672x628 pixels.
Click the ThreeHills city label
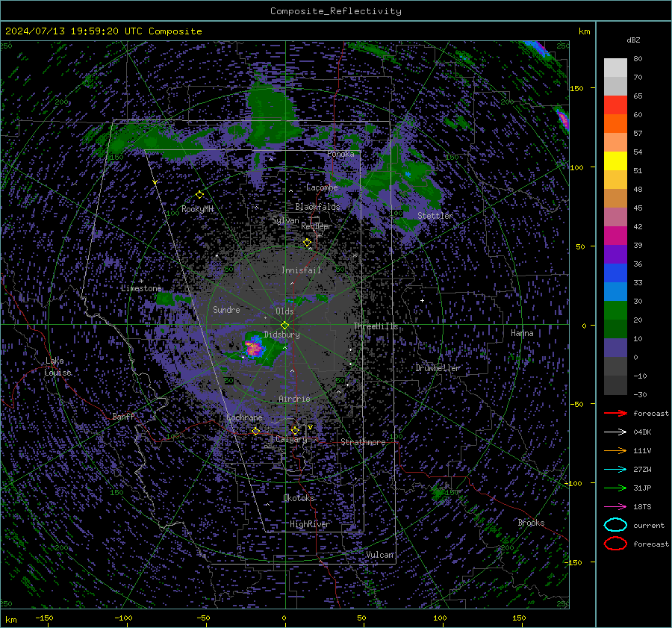coord(376,326)
